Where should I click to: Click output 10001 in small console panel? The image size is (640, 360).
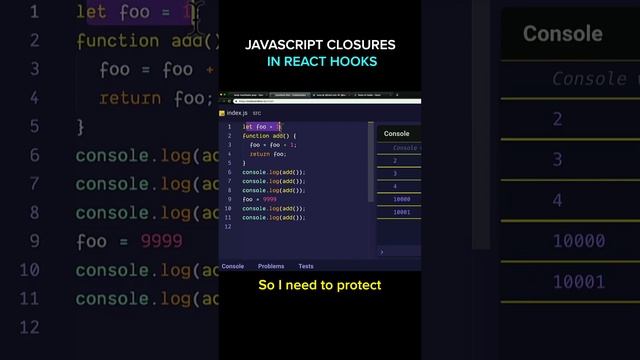pos(402,212)
